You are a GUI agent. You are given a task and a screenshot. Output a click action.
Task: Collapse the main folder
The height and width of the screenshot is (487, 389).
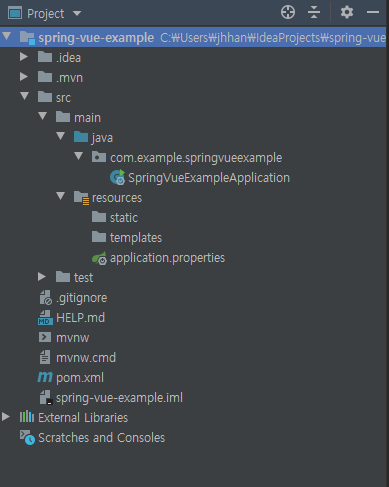pos(42,116)
